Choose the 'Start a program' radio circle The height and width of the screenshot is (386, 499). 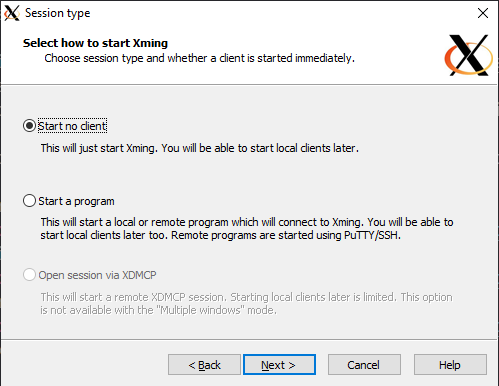(29, 201)
